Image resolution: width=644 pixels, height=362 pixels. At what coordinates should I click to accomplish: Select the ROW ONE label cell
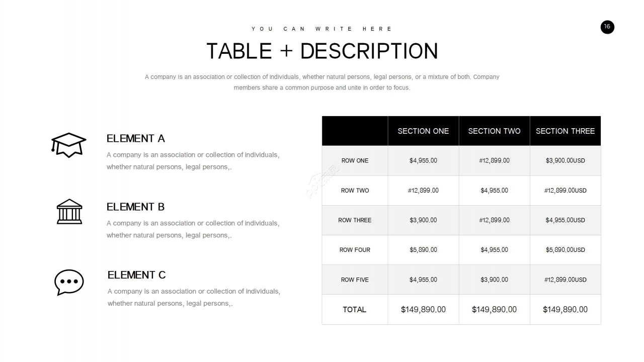[355, 161]
